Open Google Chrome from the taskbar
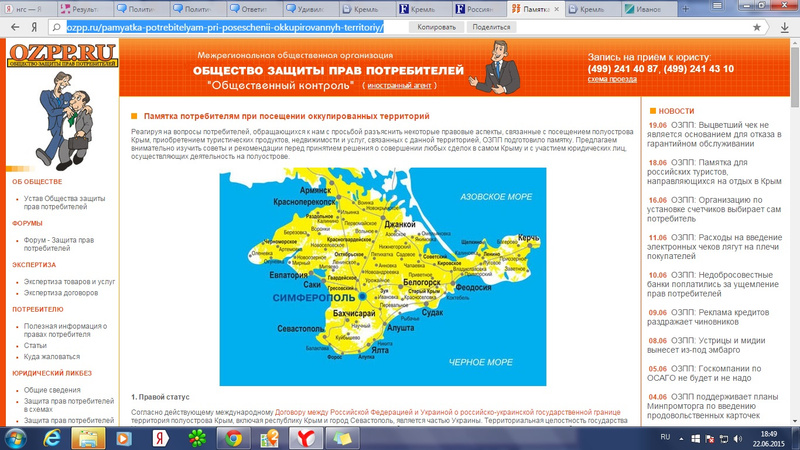Image resolution: width=800 pixels, height=450 pixels. 233,437
